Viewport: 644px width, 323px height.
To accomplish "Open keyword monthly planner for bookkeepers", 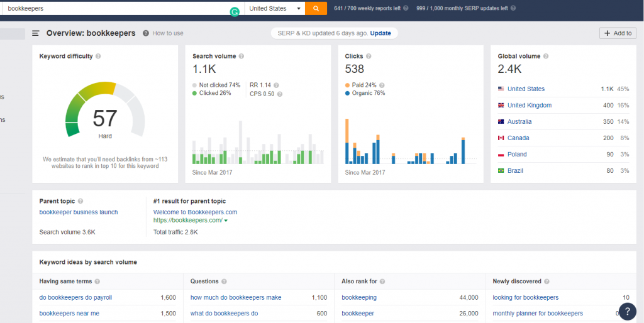I will click(538, 313).
